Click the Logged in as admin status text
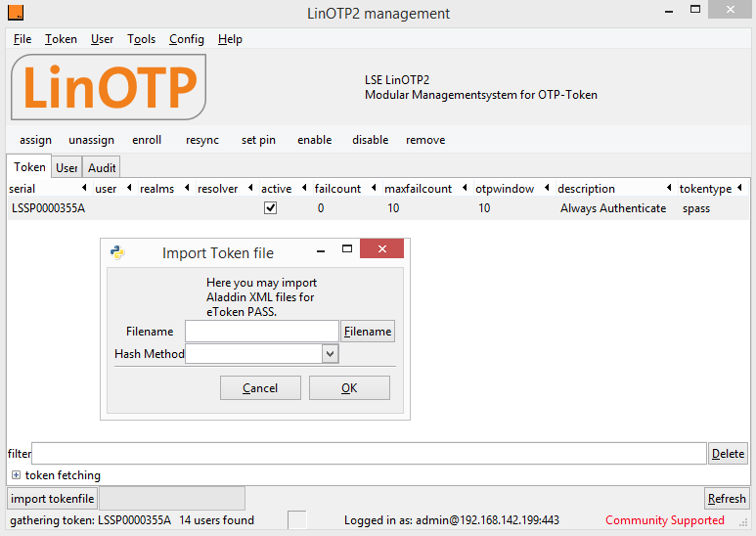756x536 pixels. tap(451, 520)
